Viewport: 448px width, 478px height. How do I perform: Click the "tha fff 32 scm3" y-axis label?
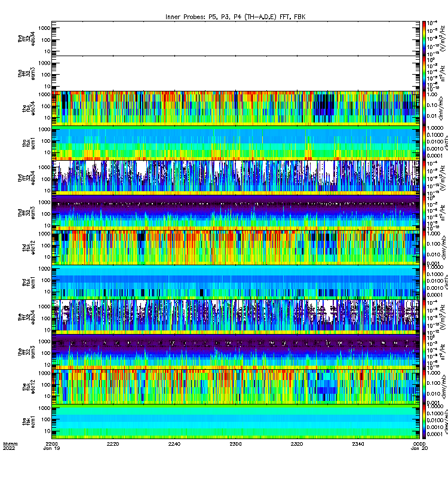point(26,73)
